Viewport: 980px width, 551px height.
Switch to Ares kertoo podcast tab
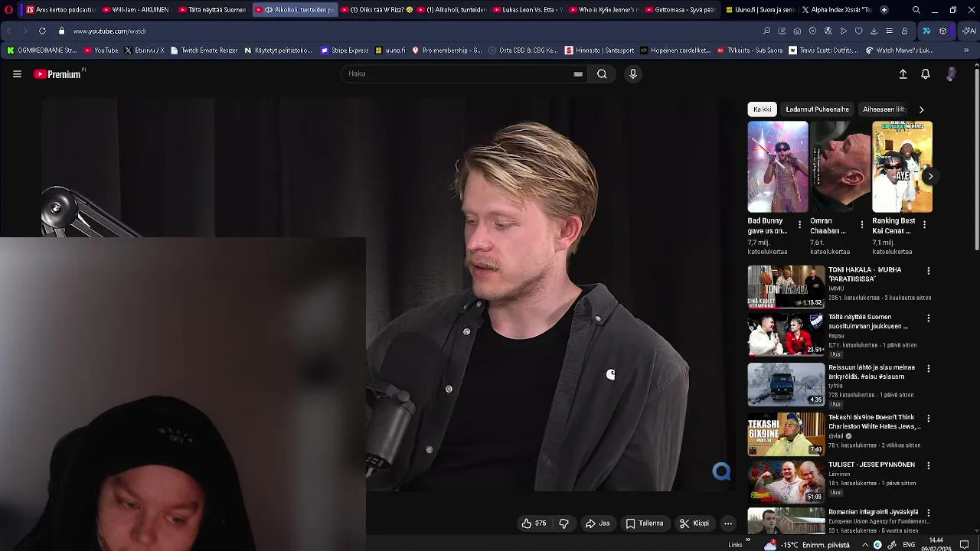coord(60,10)
